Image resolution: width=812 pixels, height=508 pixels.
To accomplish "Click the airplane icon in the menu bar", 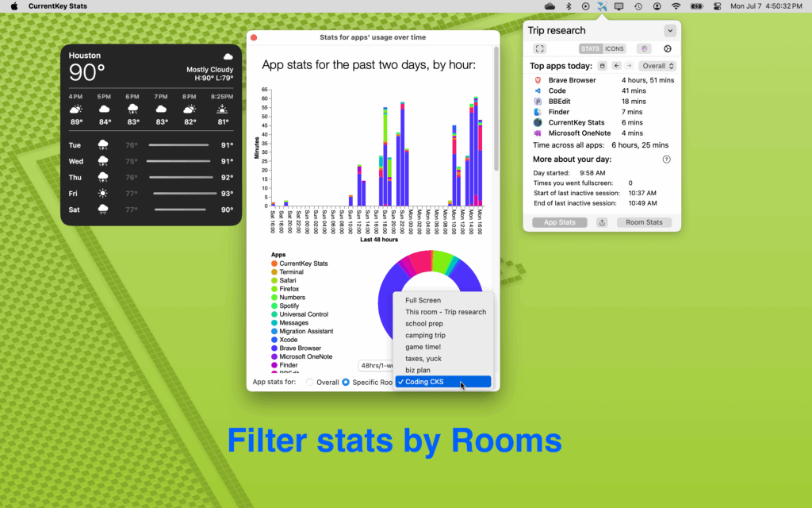I will point(603,6).
